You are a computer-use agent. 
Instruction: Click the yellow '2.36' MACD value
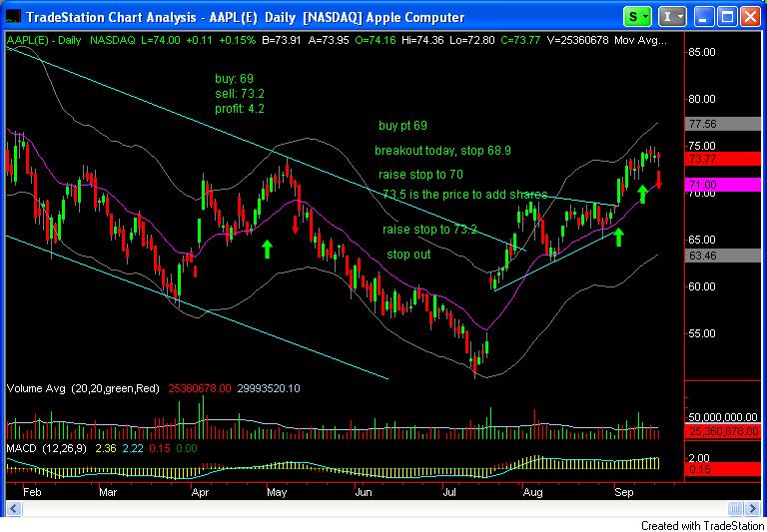pyautogui.click(x=106, y=448)
